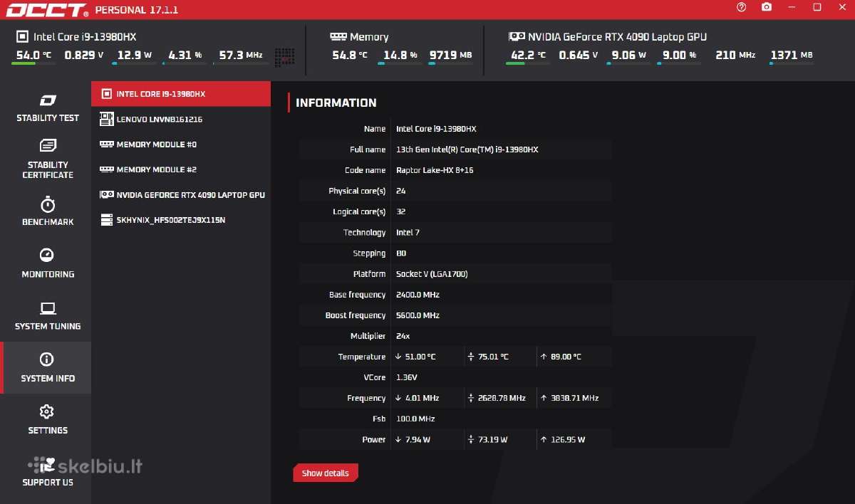Image resolution: width=855 pixels, height=504 pixels.
Task: Open the Stability Certificate page
Action: pos(48,159)
